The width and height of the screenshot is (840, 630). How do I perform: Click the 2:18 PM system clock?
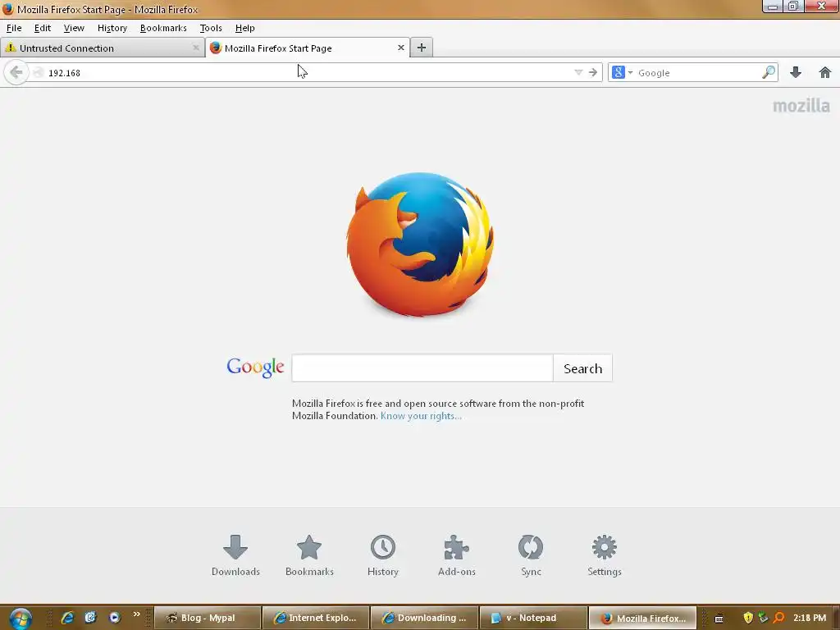click(810, 618)
